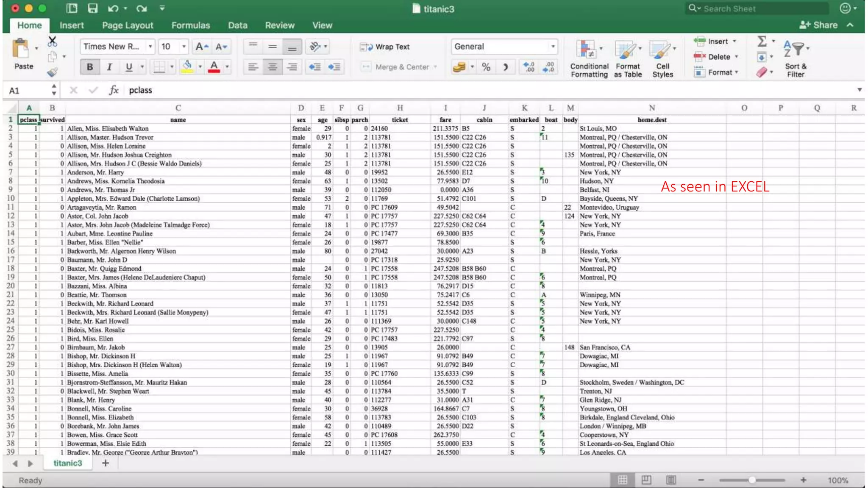This screenshot has width=868, height=488.
Task: Toggle Italic formatting
Action: click(x=109, y=67)
